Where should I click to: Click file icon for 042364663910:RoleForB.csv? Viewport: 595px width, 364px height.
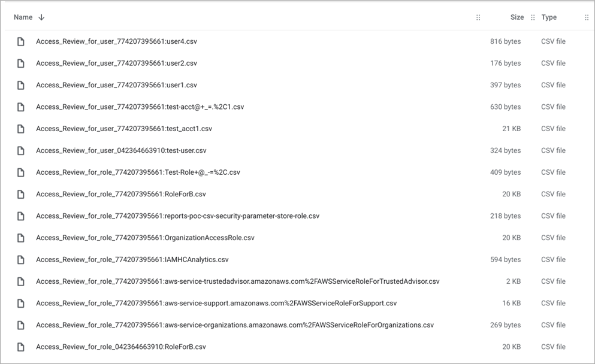tap(21, 347)
